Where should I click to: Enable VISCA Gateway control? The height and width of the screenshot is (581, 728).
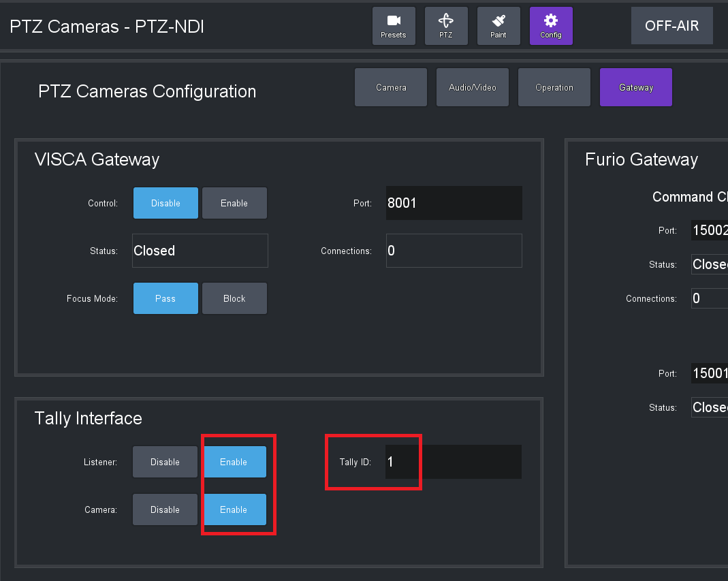pos(234,203)
